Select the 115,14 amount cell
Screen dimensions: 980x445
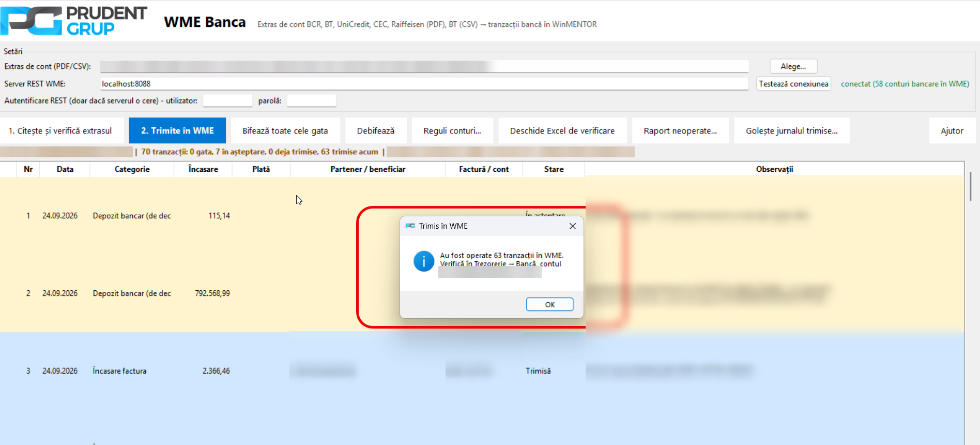[219, 216]
